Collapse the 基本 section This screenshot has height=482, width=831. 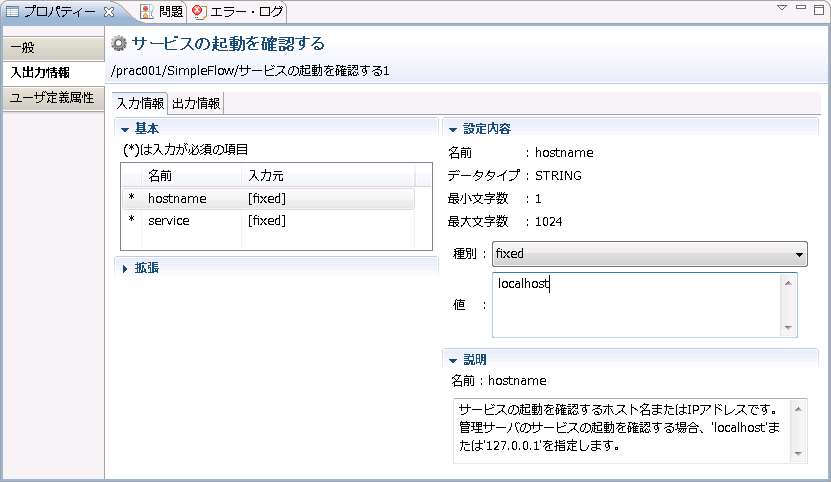(125, 129)
